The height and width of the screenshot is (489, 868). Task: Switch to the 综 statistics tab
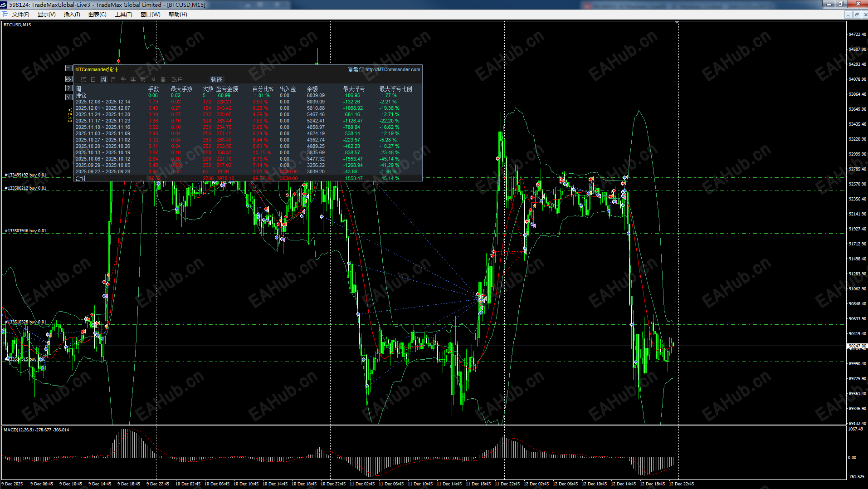click(x=83, y=79)
